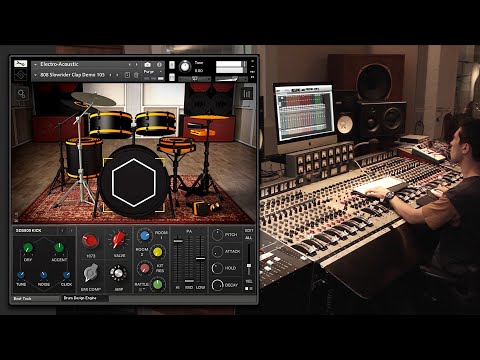Toggle the mute button below solo
The width and height of the screenshot is (480, 360).
[x=172, y=77]
